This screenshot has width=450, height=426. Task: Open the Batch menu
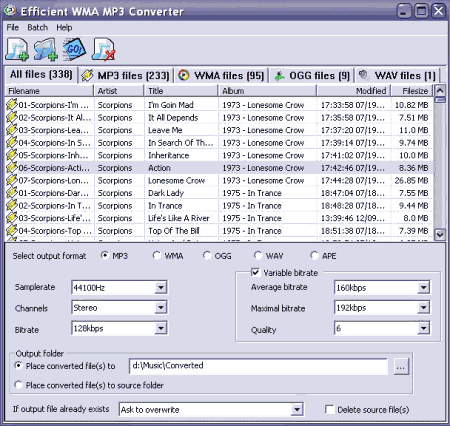tap(38, 27)
